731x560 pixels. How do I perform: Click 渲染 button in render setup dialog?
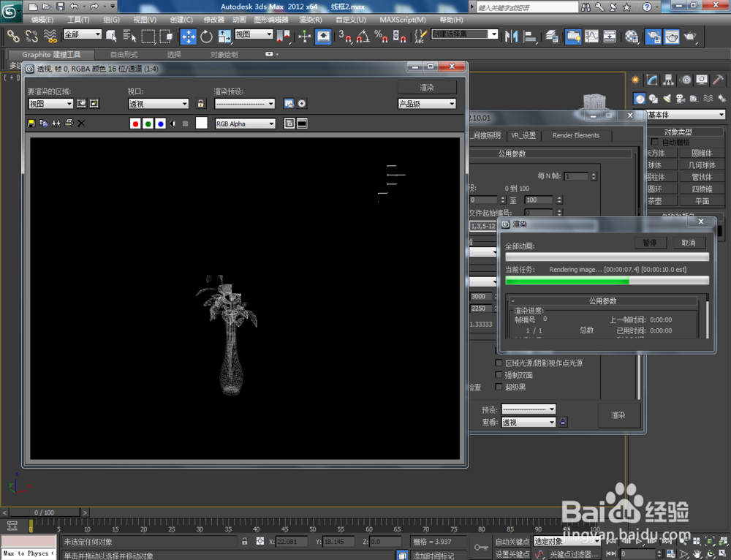click(618, 415)
